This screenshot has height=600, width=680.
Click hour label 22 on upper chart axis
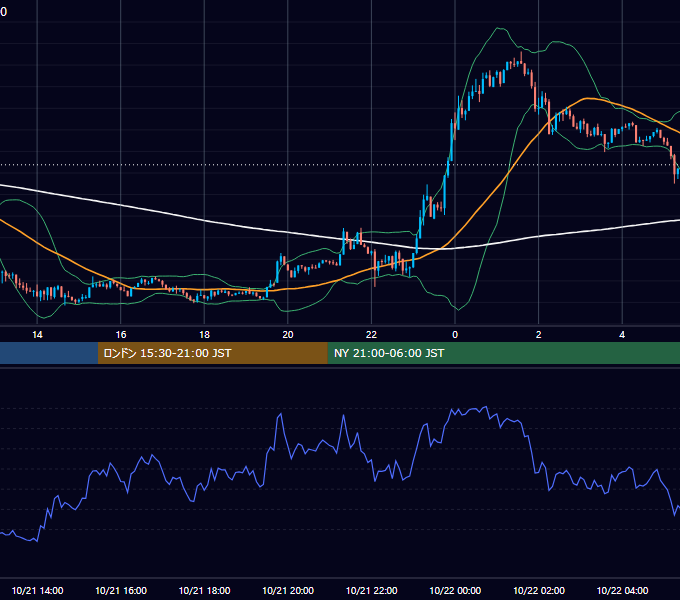tap(371, 335)
